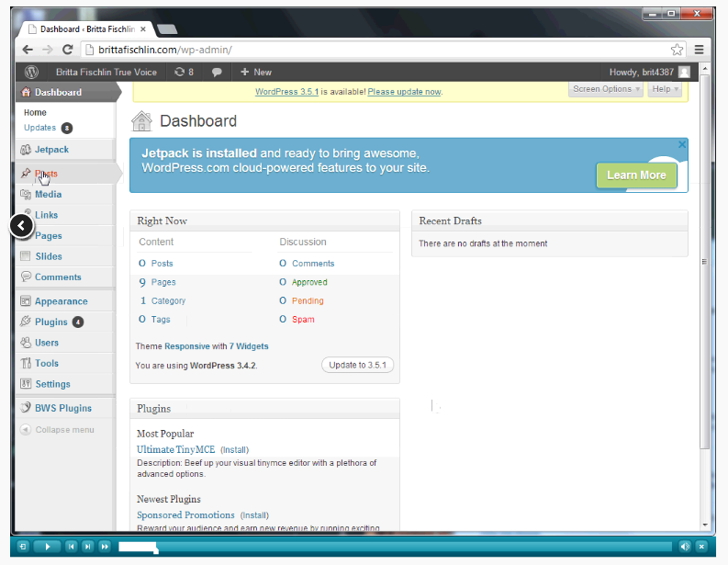
Task: Open the Links sidebar menu
Action: [65, 215]
